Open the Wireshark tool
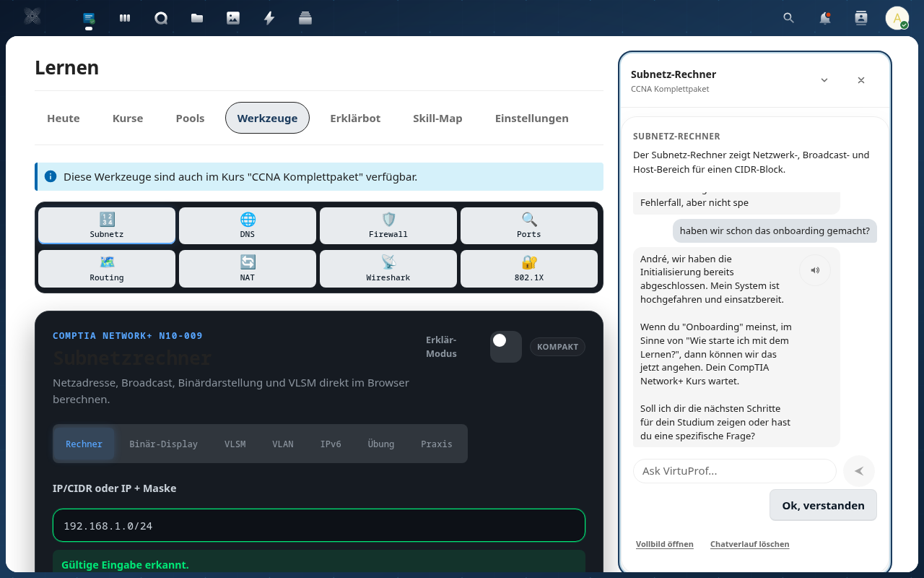This screenshot has width=924, height=578. (388, 268)
